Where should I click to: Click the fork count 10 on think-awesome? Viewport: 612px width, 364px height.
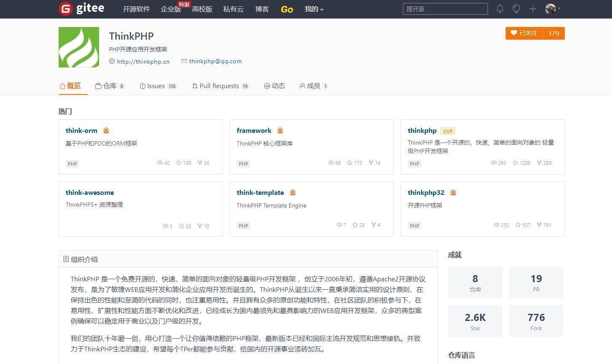coord(203,226)
